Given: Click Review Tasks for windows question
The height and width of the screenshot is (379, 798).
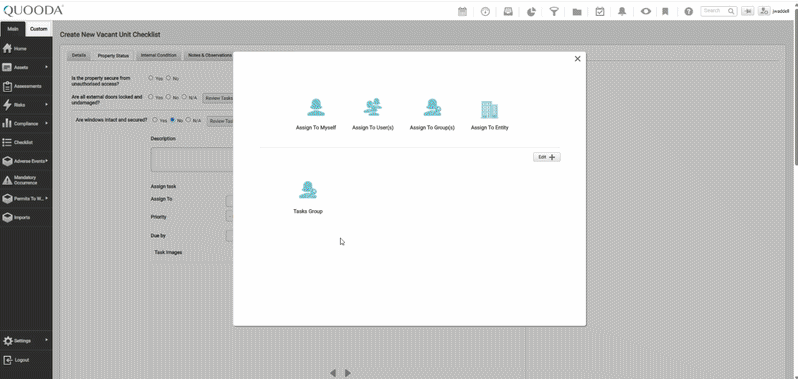Looking at the screenshot, I should click(x=220, y=121).
